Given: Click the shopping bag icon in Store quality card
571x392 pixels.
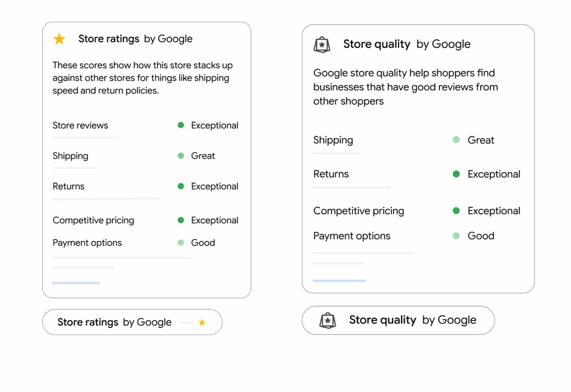Looking at the screenshot, I should click(322, 45).
